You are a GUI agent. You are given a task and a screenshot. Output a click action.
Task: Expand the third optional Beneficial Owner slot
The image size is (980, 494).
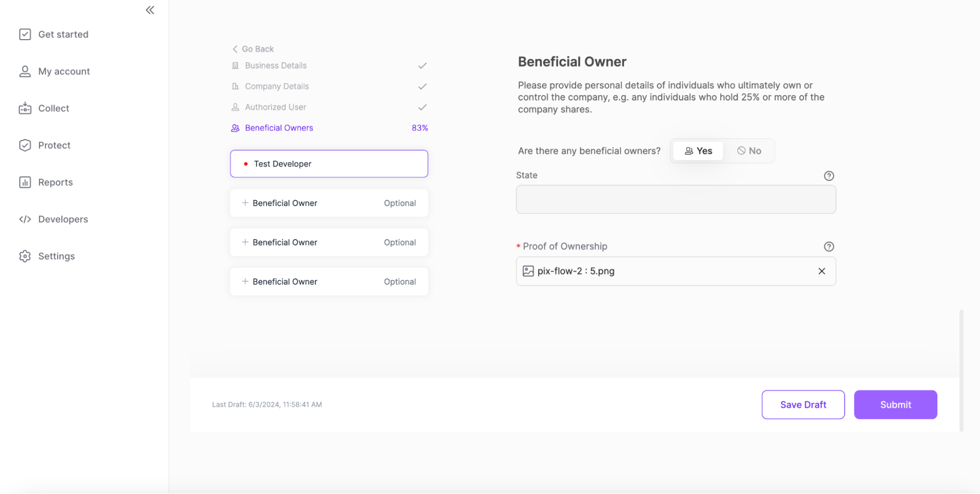(329, 282)
